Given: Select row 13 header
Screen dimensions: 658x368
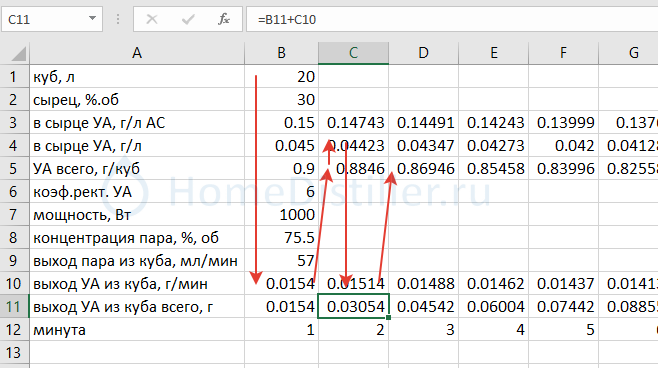Looking at the screenshot, I should coord(14,353).
